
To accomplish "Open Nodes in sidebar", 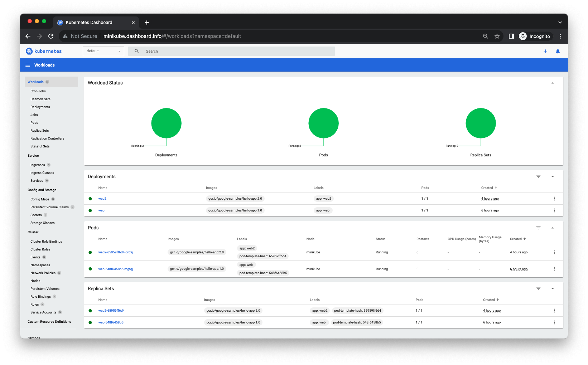I will tap(35, 281).
